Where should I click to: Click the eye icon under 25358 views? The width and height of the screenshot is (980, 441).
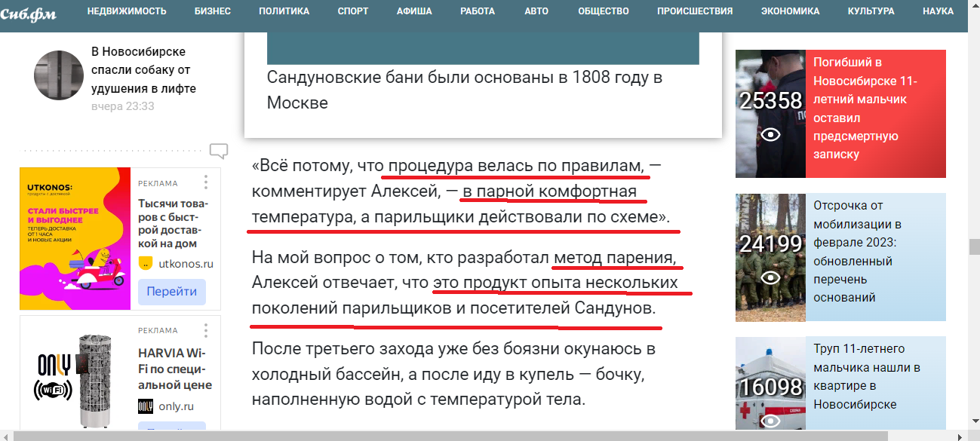[770, 134]
